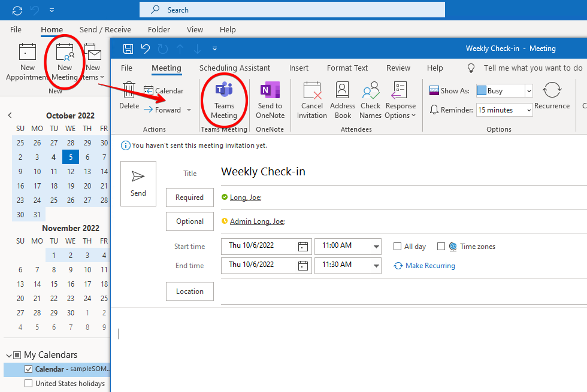Open the Format Text tab
This screenshot has width=587, height=392.
pos(347,68)
